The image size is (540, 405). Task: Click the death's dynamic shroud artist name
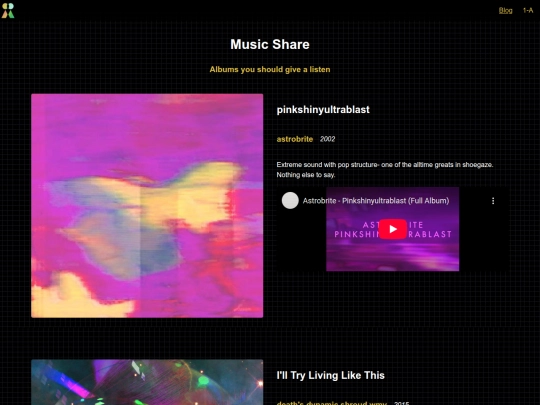tap(332, 403)
